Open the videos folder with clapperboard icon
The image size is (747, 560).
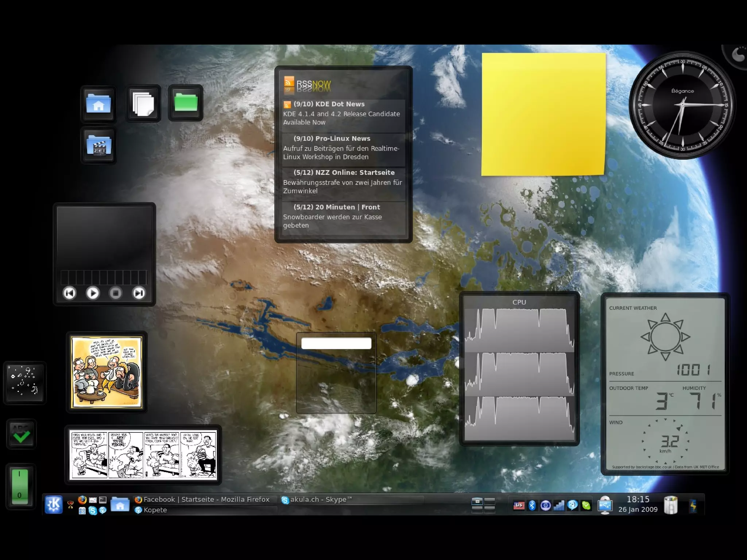tap(98, 145)
